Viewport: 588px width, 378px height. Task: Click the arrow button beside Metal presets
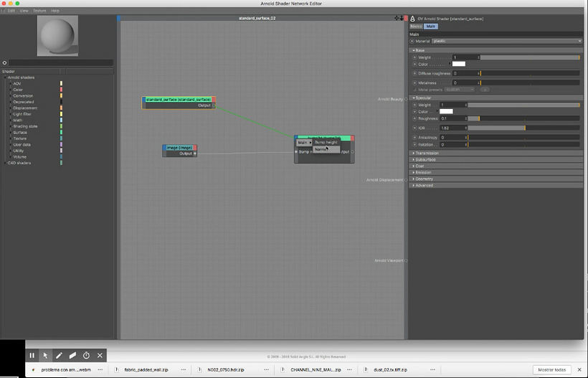[x=485, y=90]
